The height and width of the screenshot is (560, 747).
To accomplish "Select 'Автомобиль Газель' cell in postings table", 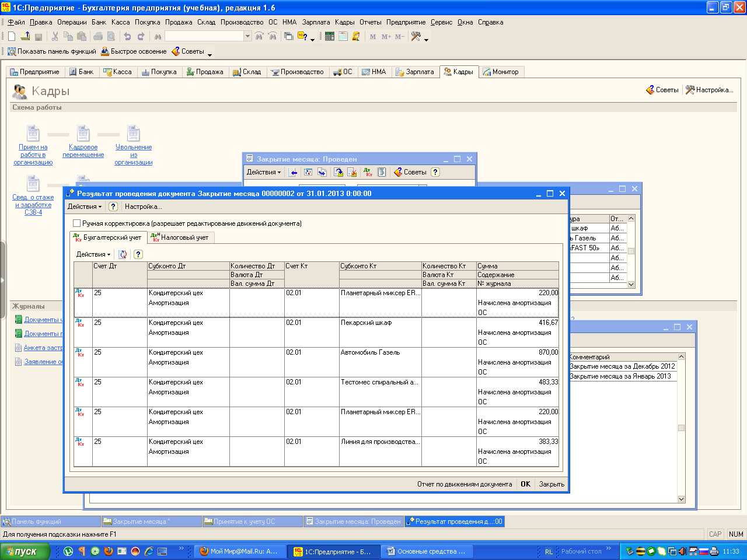I will (x=381, y=362).
